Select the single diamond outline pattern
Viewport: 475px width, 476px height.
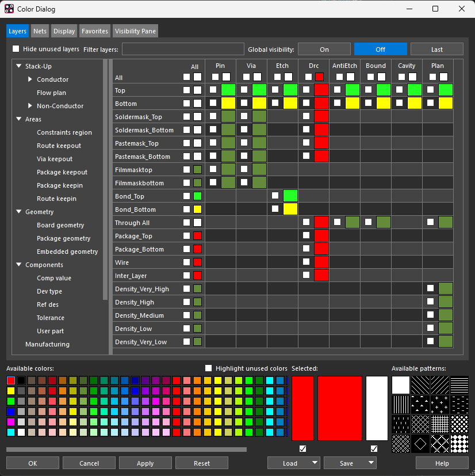[x=420, y=444]
